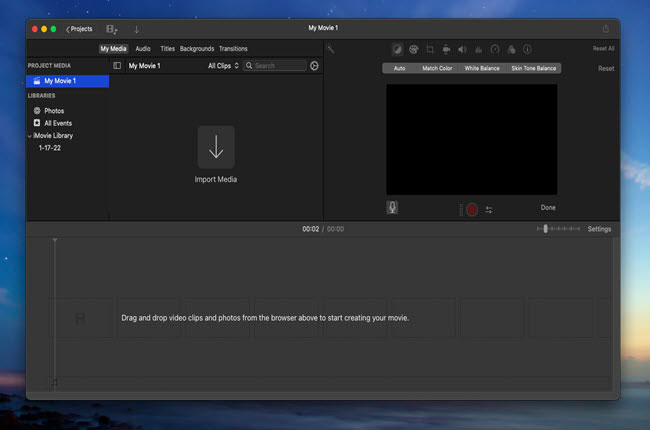Open the volume speaker icon
650x430 pixels.
coord(462,50)
